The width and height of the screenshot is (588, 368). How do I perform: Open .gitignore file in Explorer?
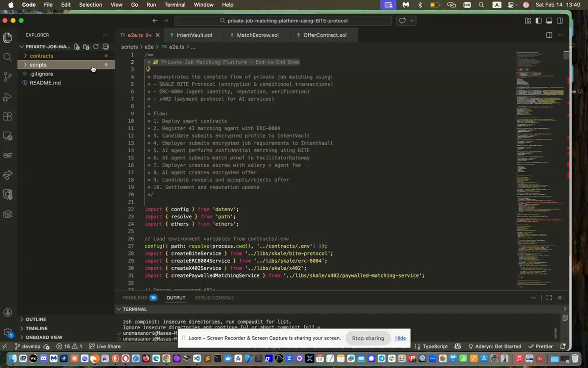tap(66, 74)
